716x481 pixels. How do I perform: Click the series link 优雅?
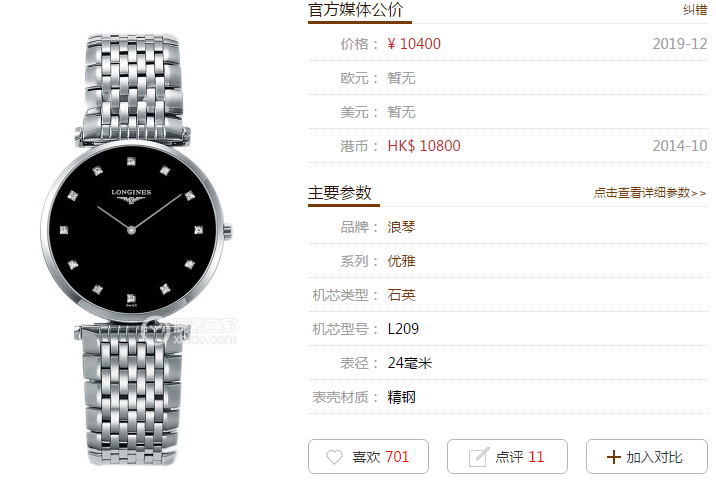401,261
